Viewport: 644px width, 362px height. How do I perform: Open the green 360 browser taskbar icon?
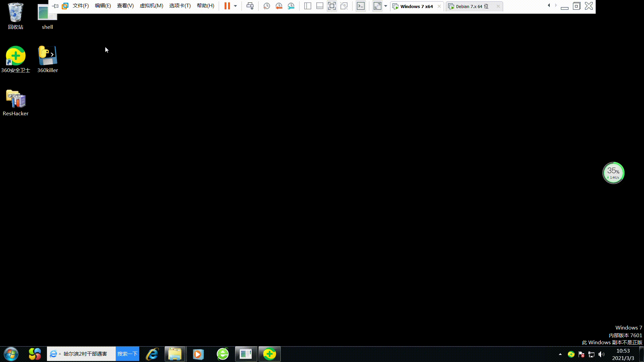point(223,354)
